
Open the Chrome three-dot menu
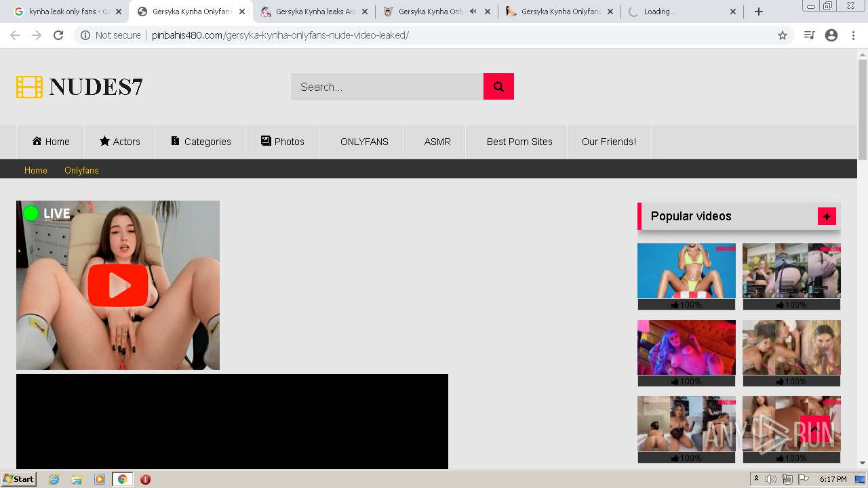click(853, 35)
